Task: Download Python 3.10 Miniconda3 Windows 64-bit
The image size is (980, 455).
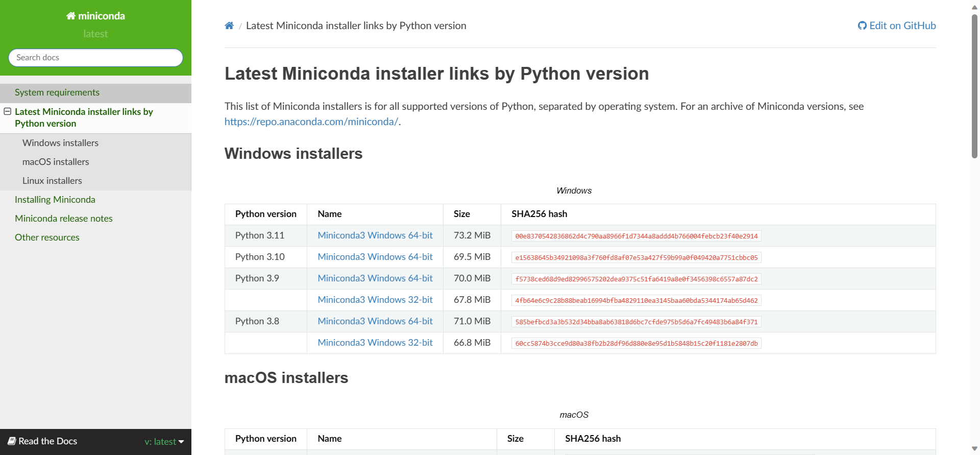Action: point(375,257)
